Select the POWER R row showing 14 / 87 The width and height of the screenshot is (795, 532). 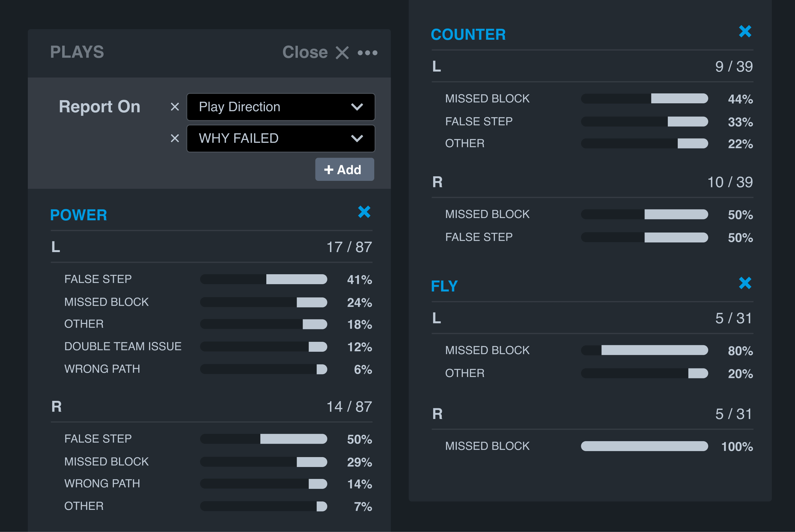coord(212,407)
